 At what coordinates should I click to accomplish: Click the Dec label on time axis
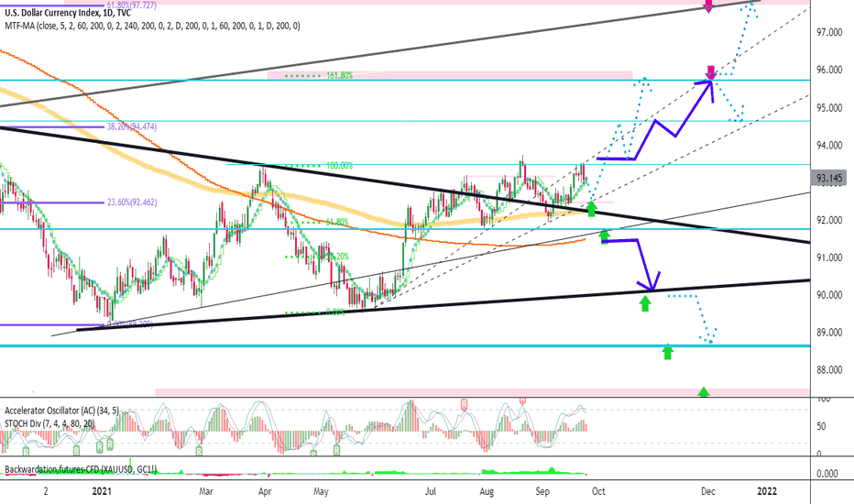(x=708, y=491)
